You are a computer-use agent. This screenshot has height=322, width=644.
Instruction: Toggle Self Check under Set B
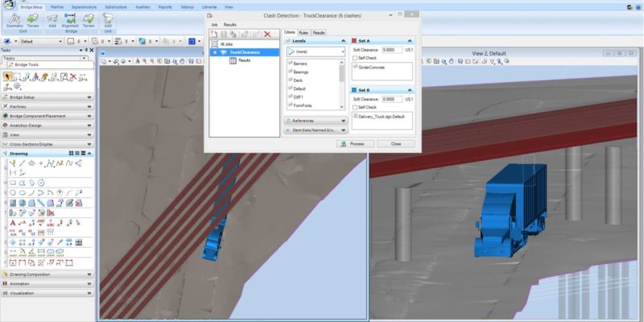click(x=356, y=107)
